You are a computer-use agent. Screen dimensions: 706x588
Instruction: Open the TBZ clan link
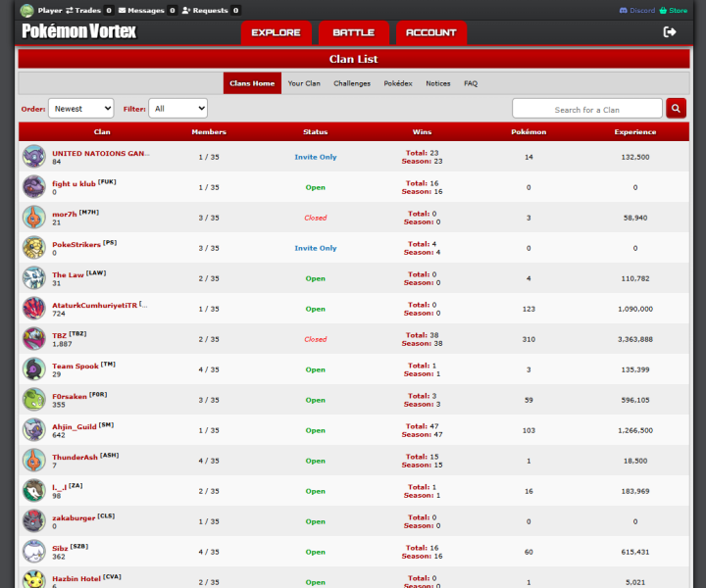[x=60, y=335]
